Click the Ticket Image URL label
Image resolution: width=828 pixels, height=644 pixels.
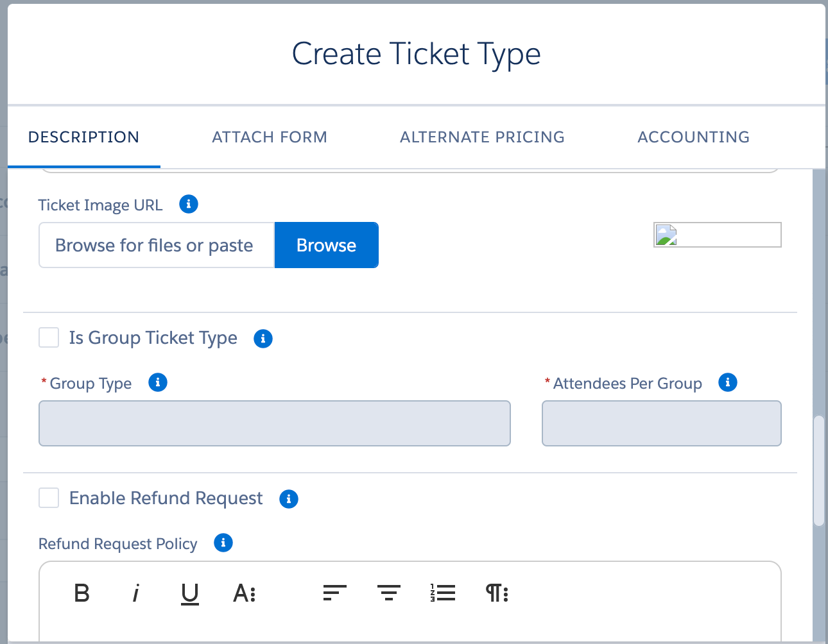coord(101,205)
